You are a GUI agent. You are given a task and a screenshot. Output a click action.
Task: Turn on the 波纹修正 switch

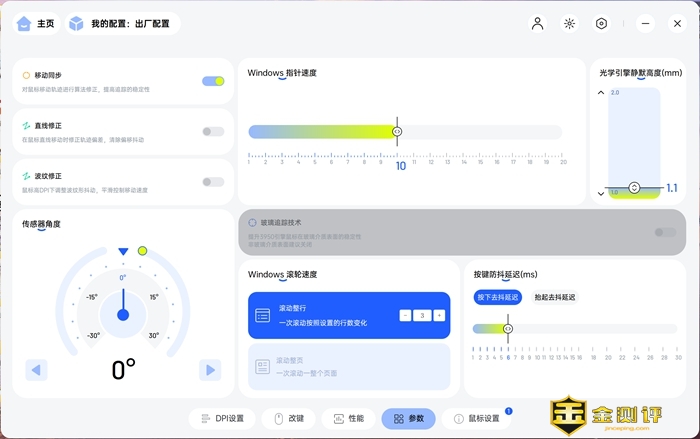(213, 182)
